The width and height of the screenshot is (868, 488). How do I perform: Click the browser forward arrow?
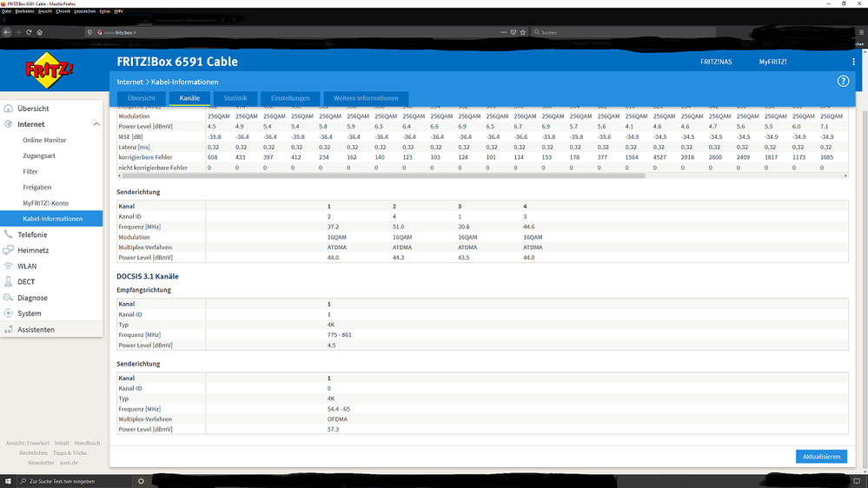click(17, 32)
